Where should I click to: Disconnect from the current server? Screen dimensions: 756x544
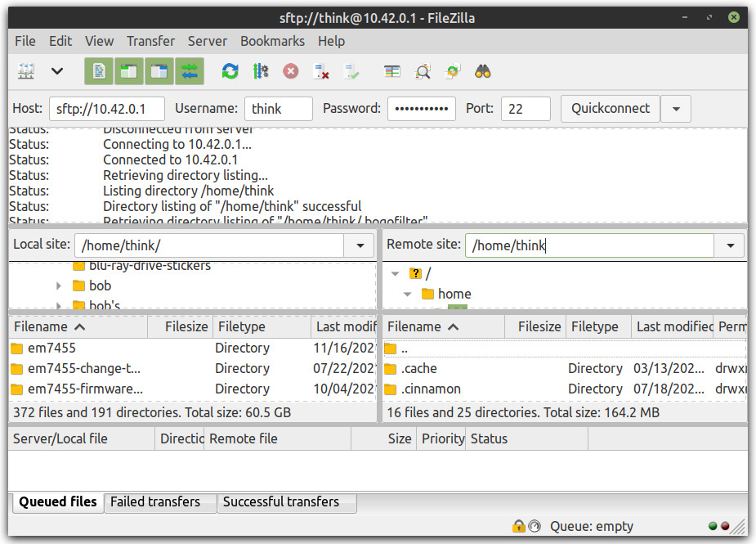coord(320,71)
